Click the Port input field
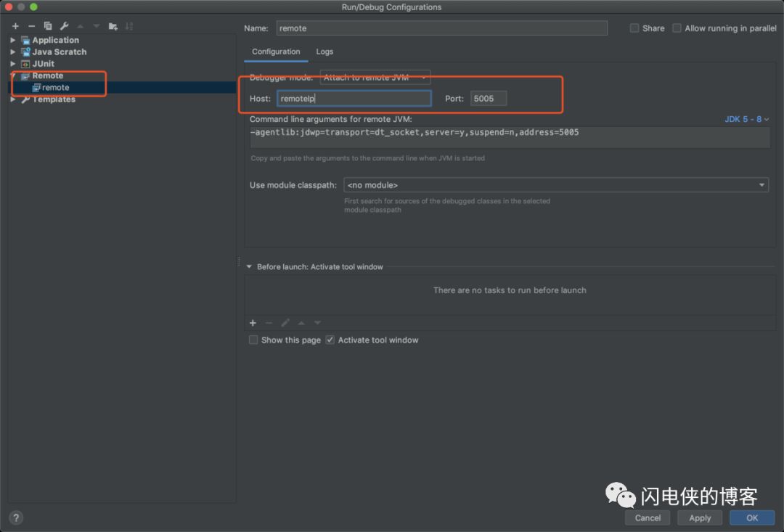The image size is (784, 532). coord(488,99)
